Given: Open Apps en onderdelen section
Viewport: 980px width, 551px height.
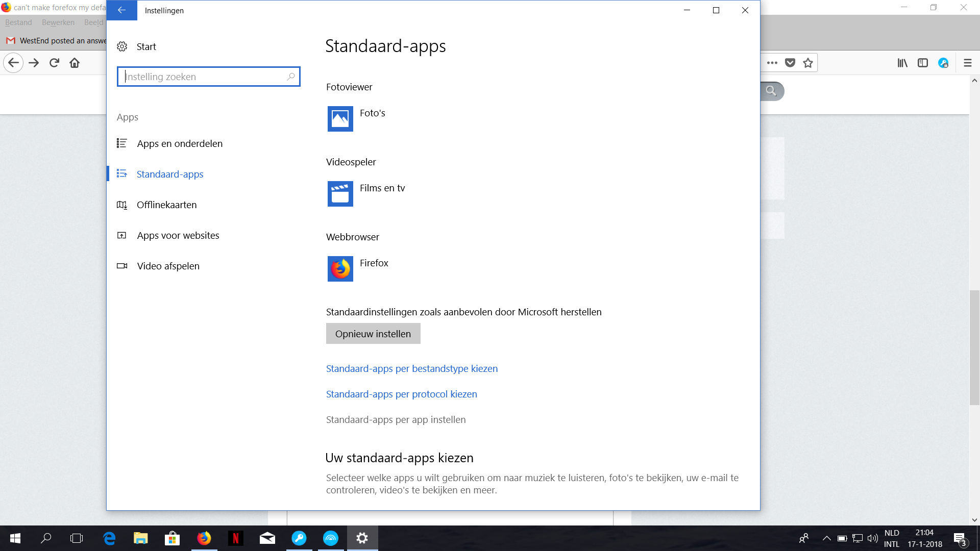Looking at the screenshot, I should 180,143.
